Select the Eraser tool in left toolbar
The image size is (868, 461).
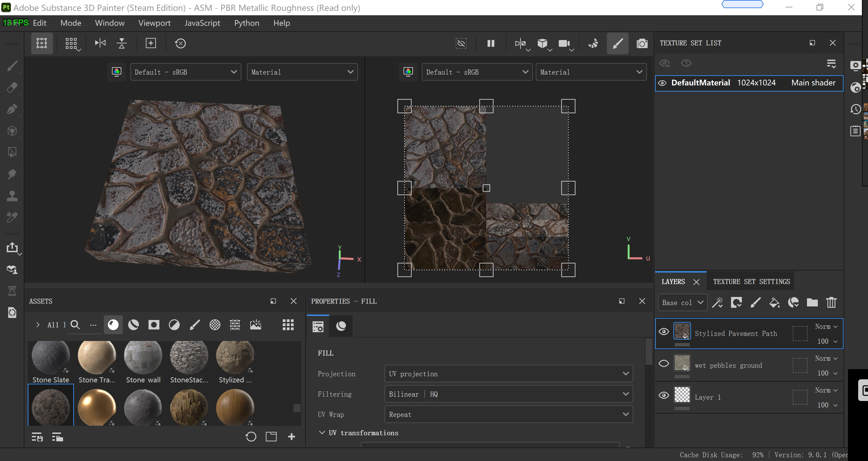click(x=12, y=87)
